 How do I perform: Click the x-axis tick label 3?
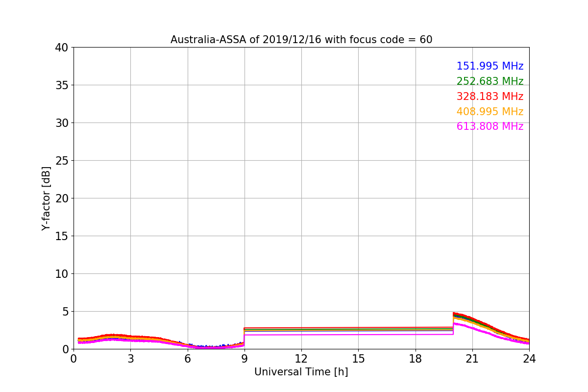(x=130, y=359)
